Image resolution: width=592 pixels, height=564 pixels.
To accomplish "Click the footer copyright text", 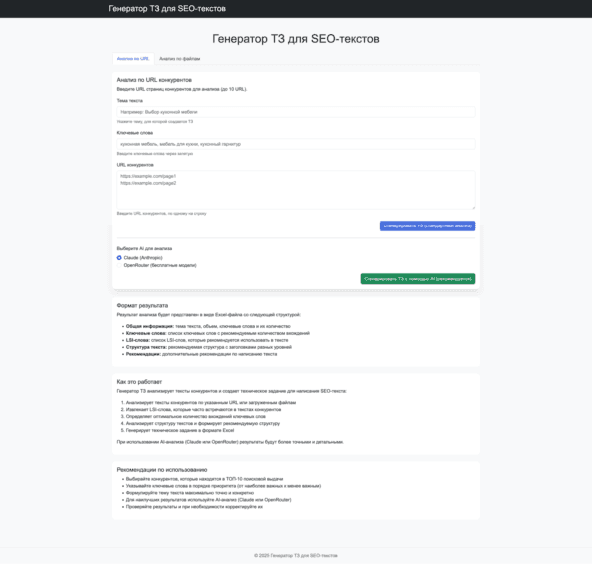I will click(296, 555).
